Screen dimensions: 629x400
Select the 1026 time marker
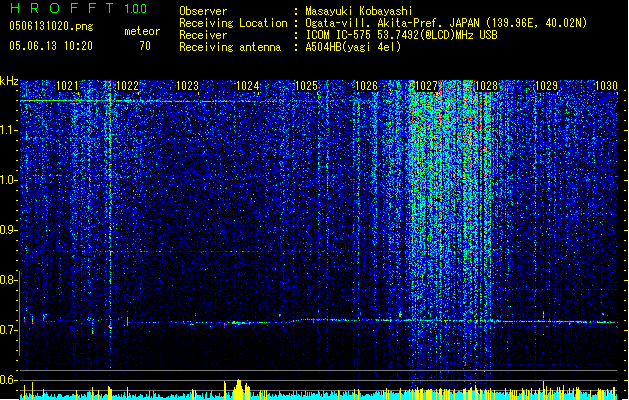[x=367, y=86]
